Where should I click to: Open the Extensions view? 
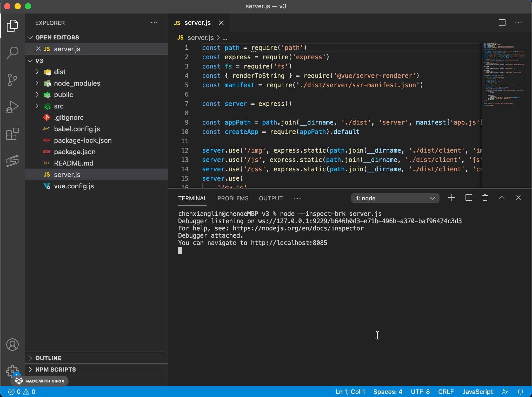pos(12,134)
